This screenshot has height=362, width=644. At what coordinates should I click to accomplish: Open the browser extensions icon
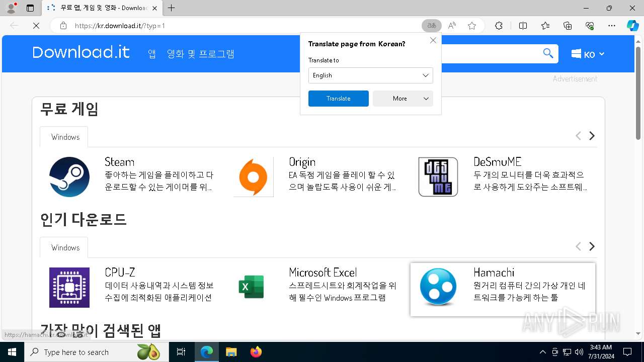499,26
